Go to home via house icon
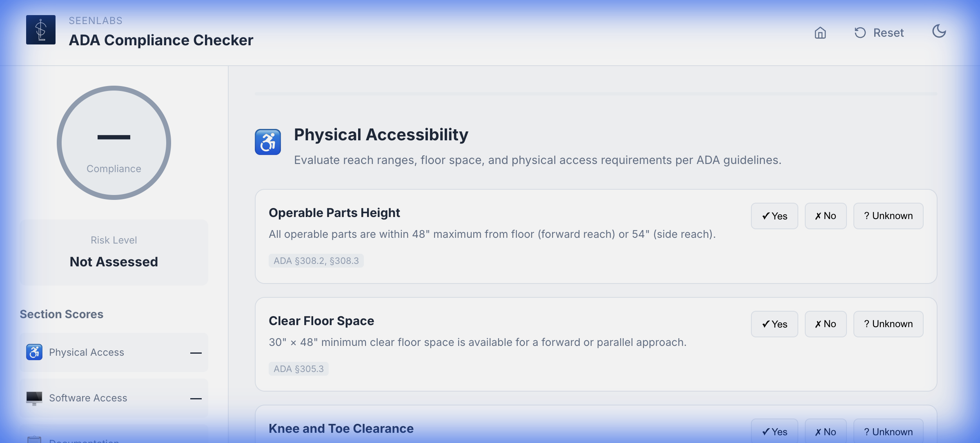Viewport: 980px width, 443px height. point(820,33)
